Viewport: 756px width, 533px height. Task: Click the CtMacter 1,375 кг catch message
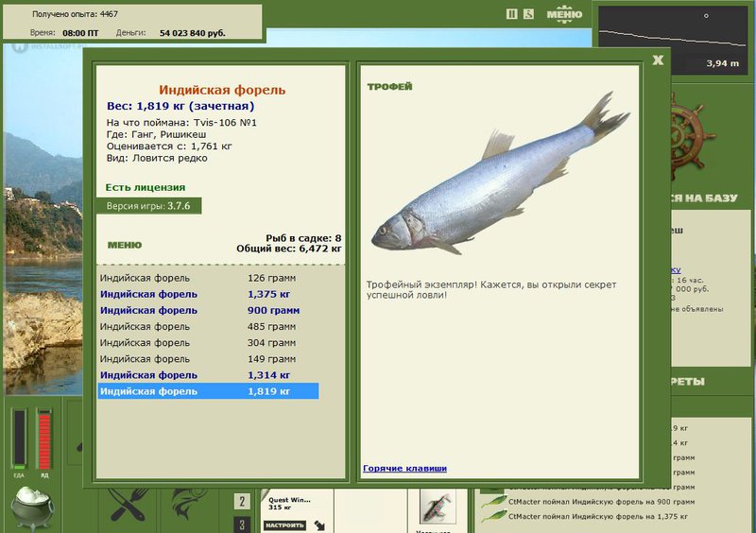[598, 516]
